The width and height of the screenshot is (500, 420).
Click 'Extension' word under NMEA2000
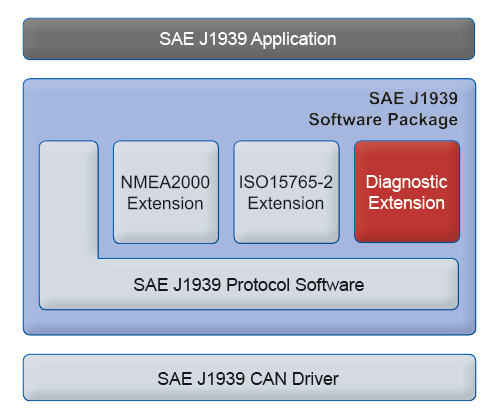165,203
